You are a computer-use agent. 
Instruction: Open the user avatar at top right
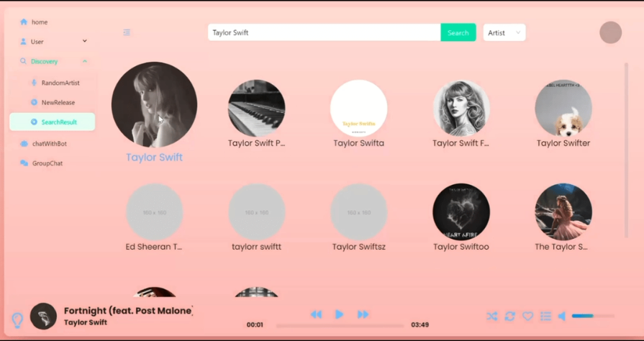(610, 32)
